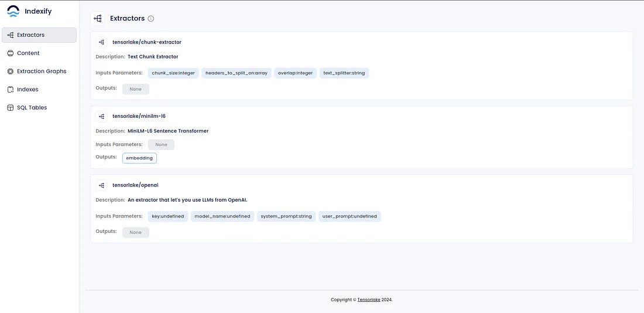Select the headers_to_split_on:array chip
644x313 pixels.
click(237, 73)
